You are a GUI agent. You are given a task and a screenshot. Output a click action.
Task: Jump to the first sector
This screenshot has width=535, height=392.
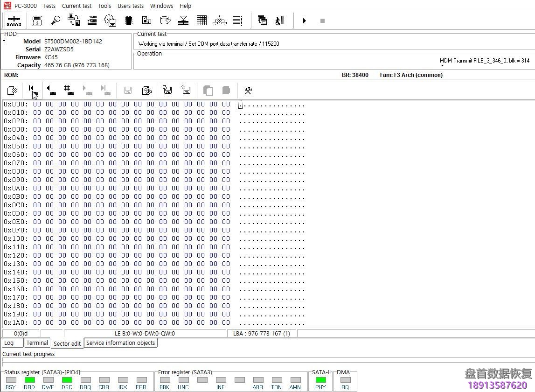(x=33, y=90)
